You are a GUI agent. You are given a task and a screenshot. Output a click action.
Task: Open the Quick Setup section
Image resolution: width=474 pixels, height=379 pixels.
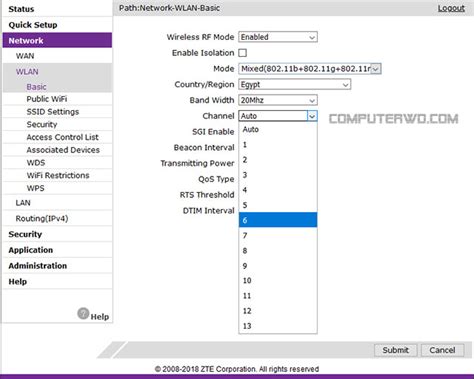pos(33,25)
